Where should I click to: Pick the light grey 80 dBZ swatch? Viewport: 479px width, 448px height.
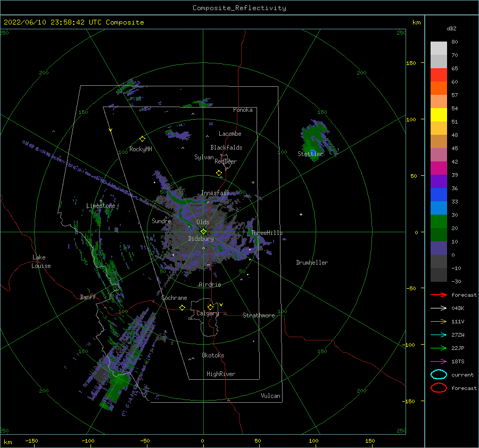point(439,48)
